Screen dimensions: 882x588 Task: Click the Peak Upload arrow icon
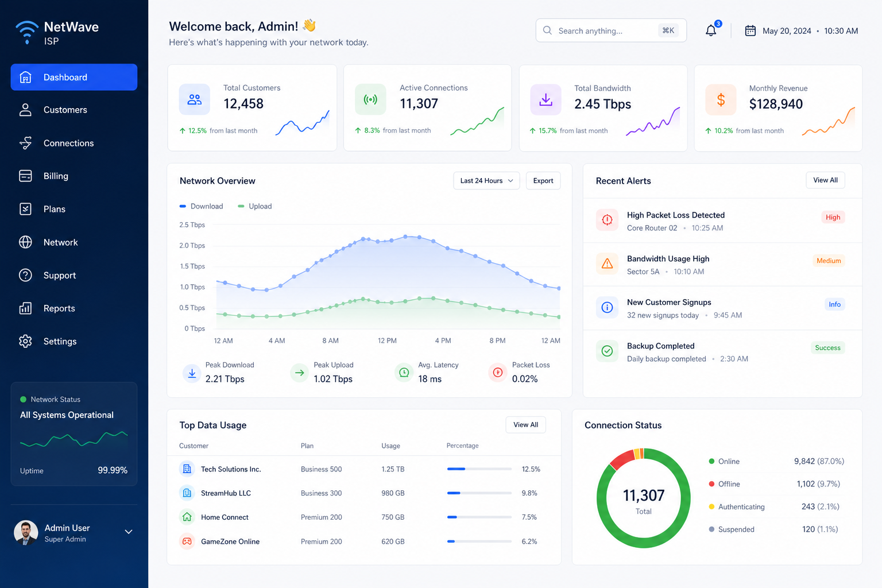[299, 373]
